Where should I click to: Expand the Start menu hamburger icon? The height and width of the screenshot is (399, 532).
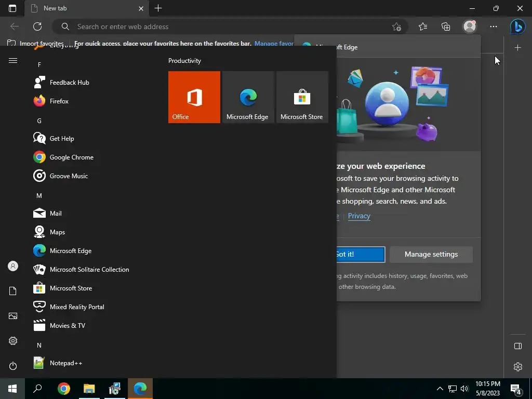[13, 60]
